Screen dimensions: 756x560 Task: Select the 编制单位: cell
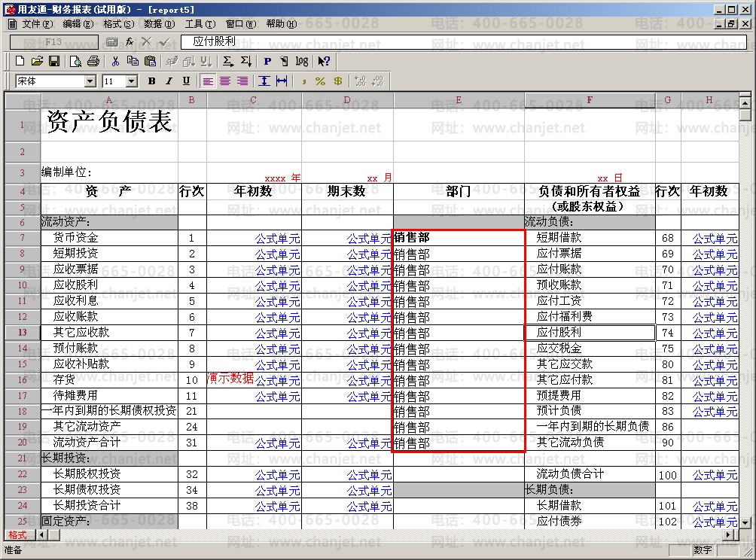109,172
